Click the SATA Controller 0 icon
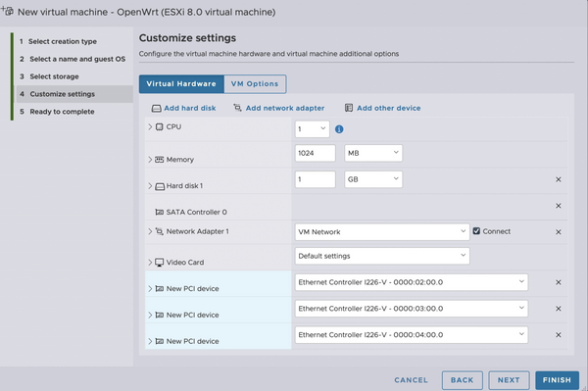The height and width of the screenshot is (391, 588). pos(160,213)
